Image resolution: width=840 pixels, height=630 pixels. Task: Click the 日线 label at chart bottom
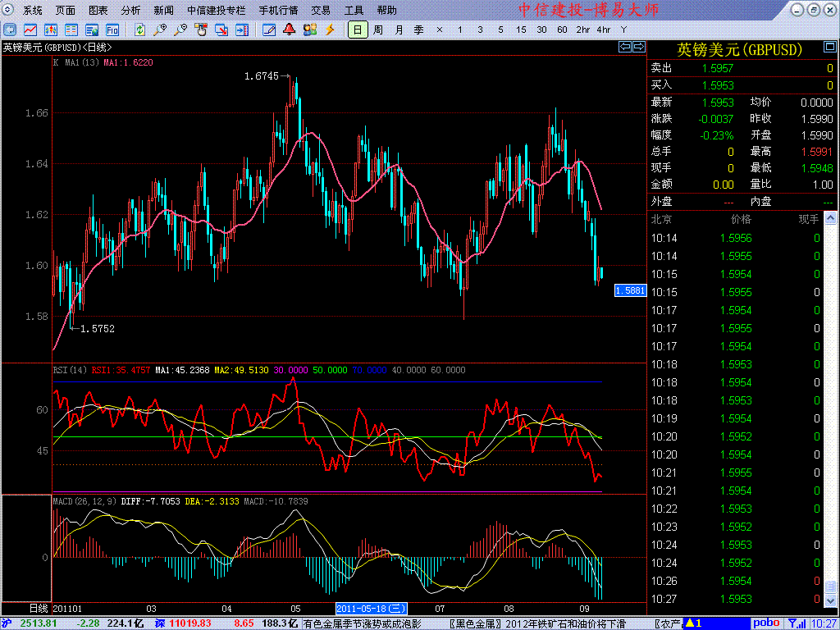pos(39,609)
